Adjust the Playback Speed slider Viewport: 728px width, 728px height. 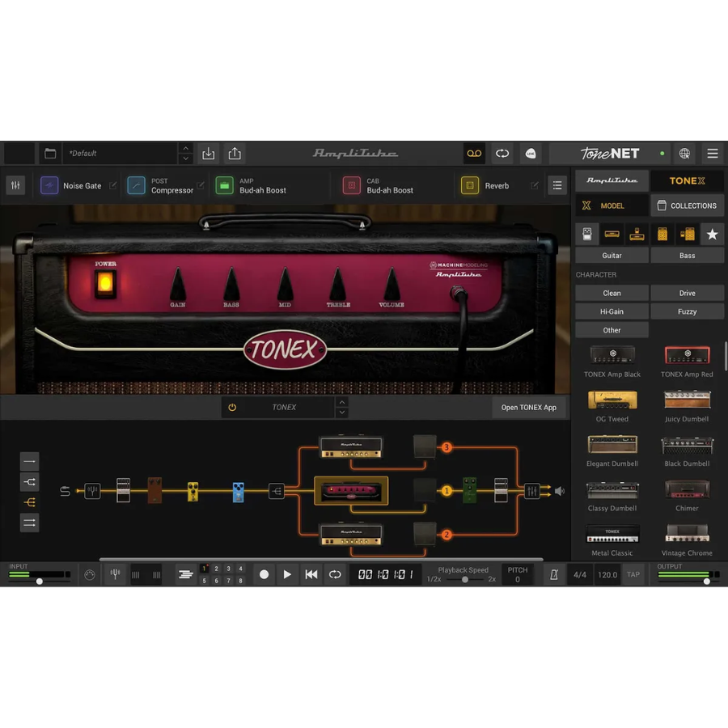click(464, 579)
